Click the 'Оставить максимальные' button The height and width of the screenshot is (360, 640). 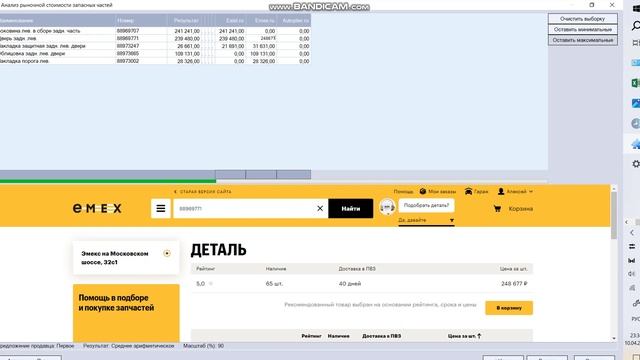click(582, 40)
